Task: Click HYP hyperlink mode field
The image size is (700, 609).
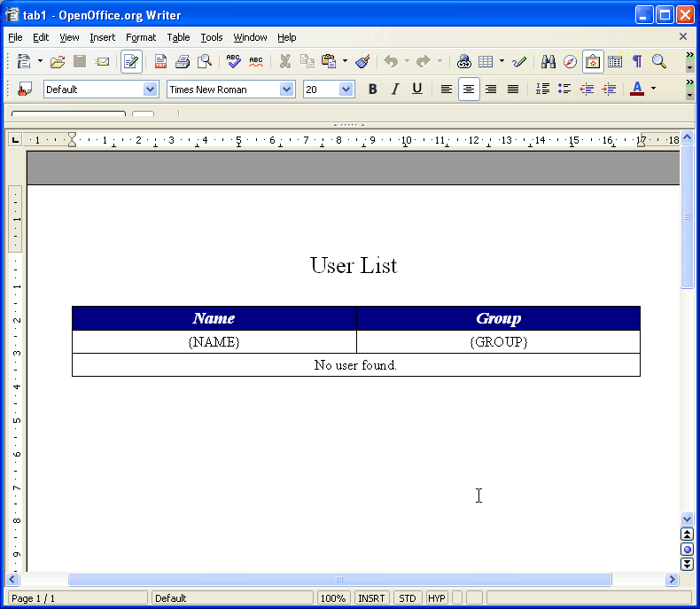Action: [437, 598]
